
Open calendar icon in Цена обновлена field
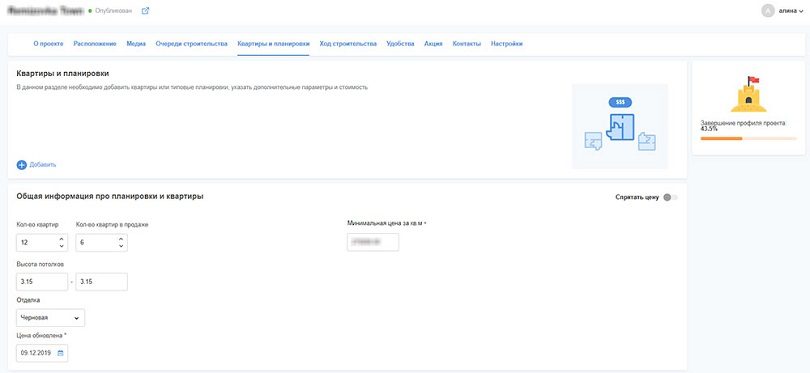pos(60,353)
